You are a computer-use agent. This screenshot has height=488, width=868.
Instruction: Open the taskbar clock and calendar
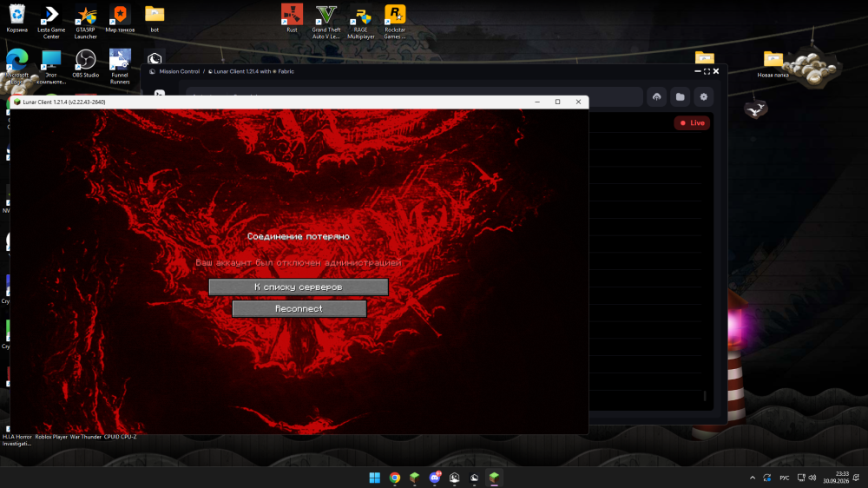click(x=835, y=478)
